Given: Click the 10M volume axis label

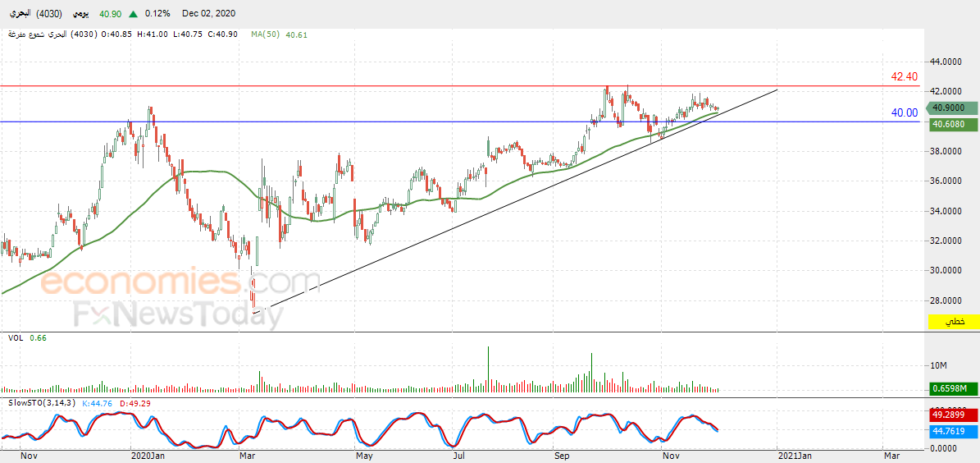Looking at the screenshot, I should click(x=939, y=364).
